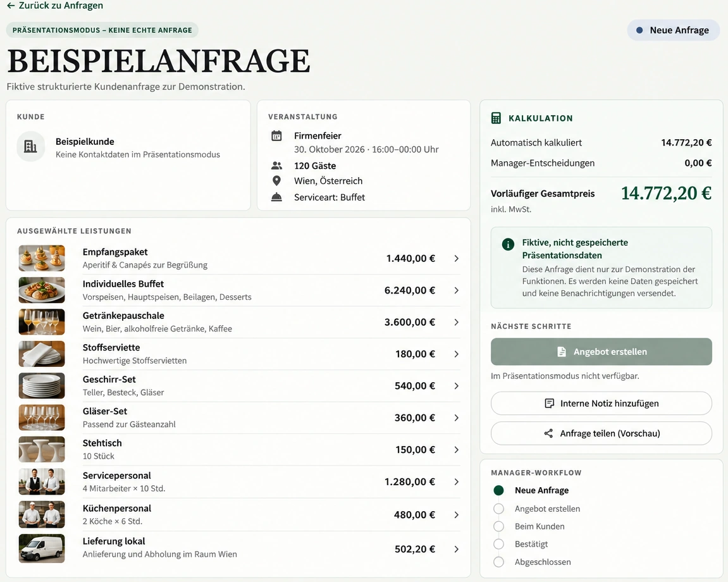Click the Im Präsentationsmodus nicht verfügbar hint
The image size is (728, 582).
(565, 376)
